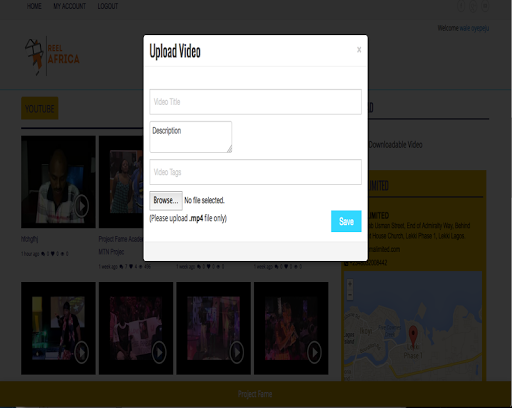512x408 pixels.
Task: Click the Reel Africa logo
Action: [x=52, y=56]
